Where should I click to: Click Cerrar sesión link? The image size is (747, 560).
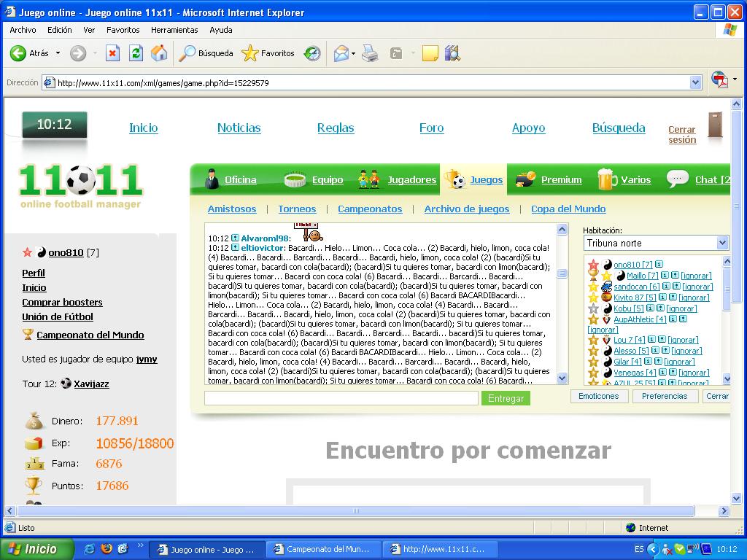(x=682, y=134)
